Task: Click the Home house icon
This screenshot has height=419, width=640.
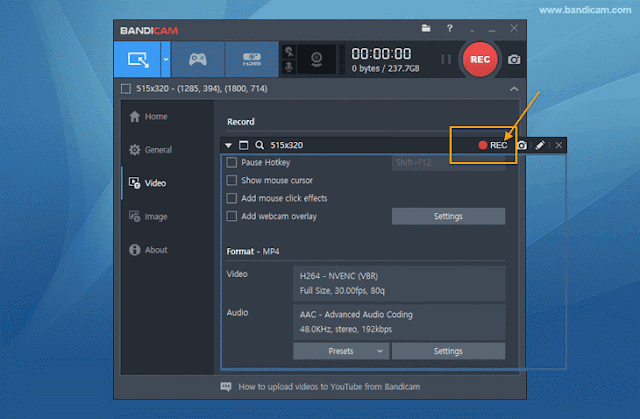Action: (x=135, y=117)
